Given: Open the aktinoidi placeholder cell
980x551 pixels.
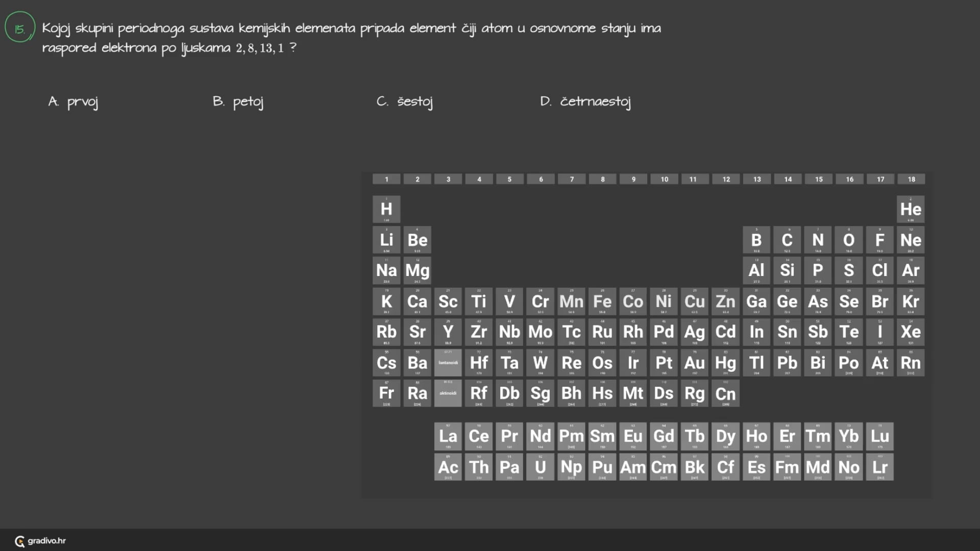Looking at the screenshot, I should [x=448, y=393].
